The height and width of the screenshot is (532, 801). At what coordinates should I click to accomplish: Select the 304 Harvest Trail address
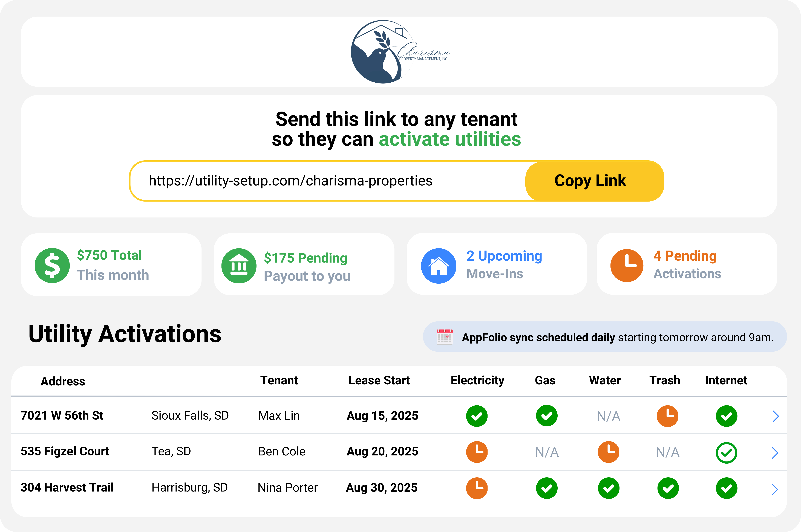click(x=67, y=487)
